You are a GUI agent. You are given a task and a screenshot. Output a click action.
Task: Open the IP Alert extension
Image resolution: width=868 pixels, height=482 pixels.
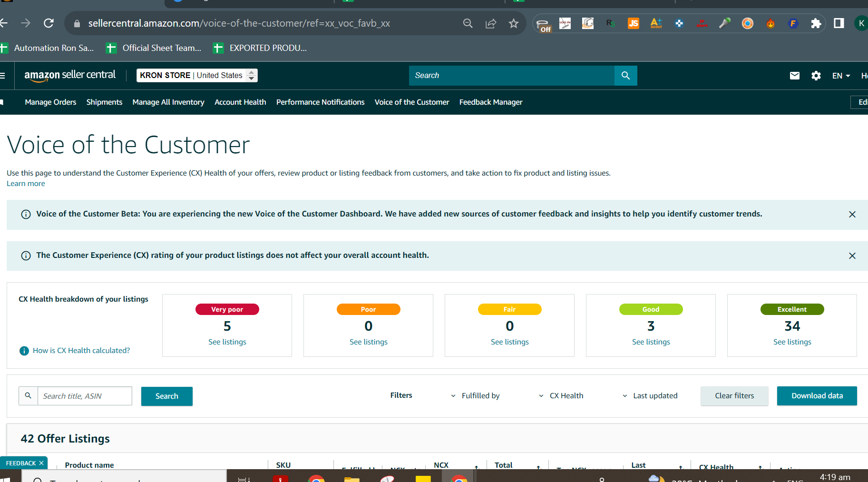[702, 23]
